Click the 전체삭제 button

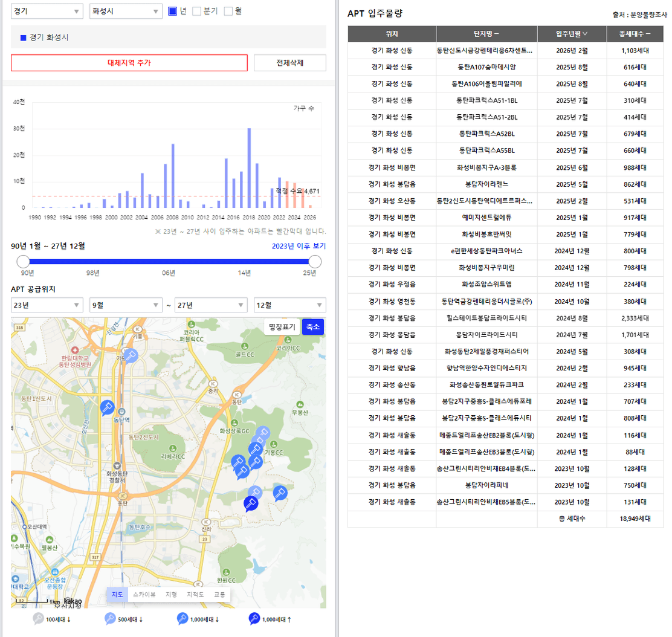pyautogui.click(x=289, y=63)
